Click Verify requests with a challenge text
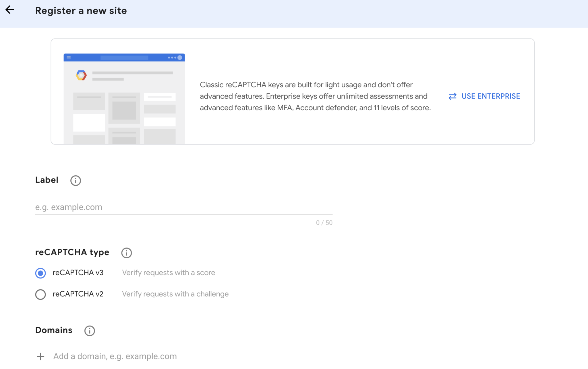This screenshot has width=588, height=369. (x=175, y=294)
